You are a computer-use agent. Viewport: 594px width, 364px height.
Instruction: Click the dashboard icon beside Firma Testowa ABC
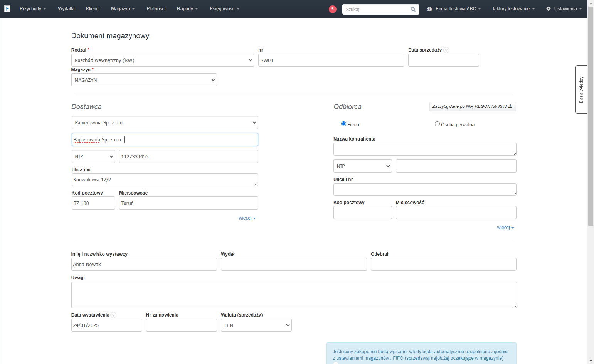(429, 9)
